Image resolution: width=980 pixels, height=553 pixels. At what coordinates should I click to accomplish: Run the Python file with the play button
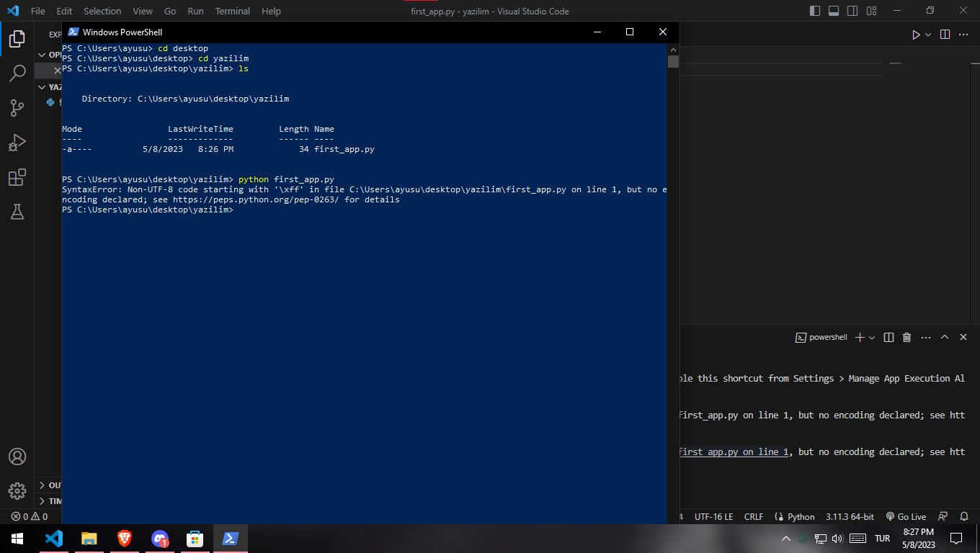click(x=916, y=35)
